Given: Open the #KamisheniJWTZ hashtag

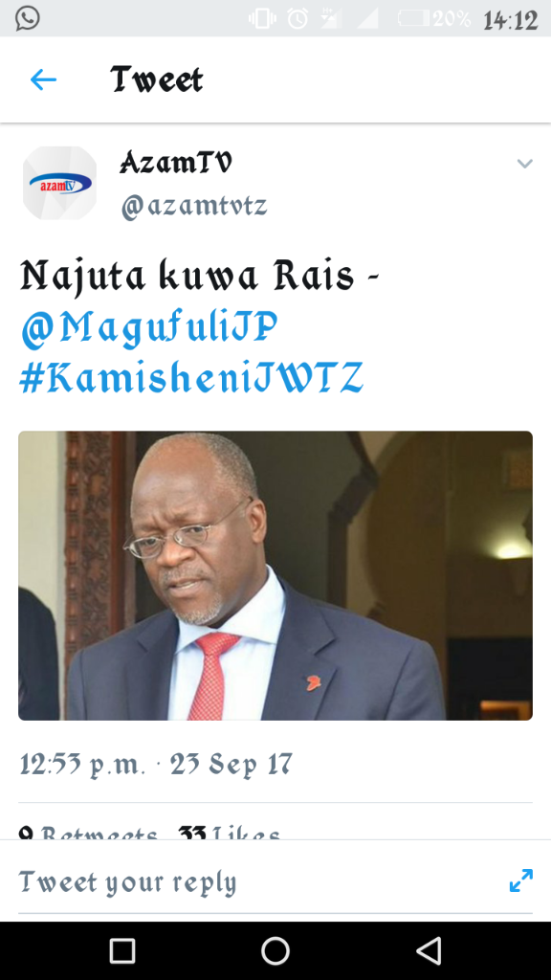Looking at the screenshot, I should pos(191,378).
